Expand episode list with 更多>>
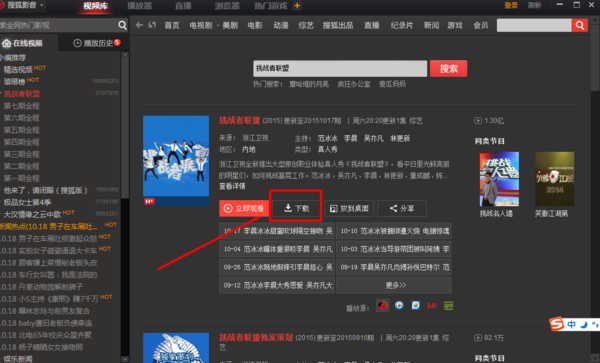 [x=394, y=285]
